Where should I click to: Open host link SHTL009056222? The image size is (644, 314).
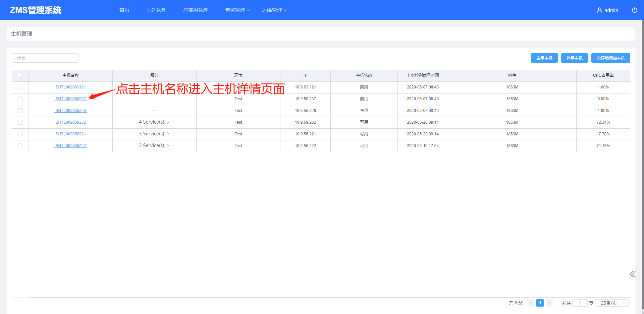[x=71, y=146]
